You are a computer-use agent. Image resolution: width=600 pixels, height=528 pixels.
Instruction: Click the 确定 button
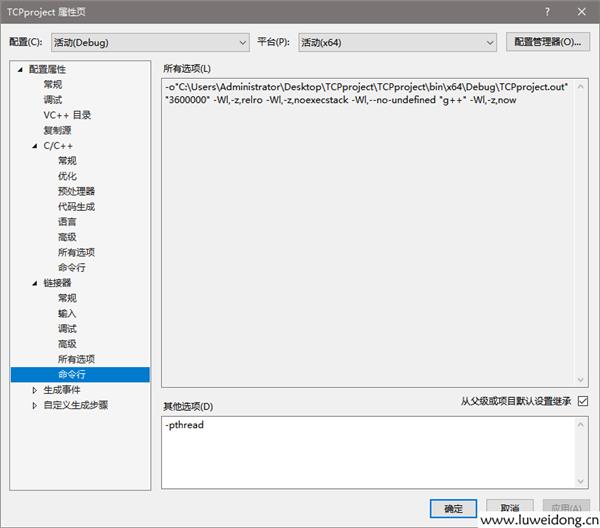[453, 507]
